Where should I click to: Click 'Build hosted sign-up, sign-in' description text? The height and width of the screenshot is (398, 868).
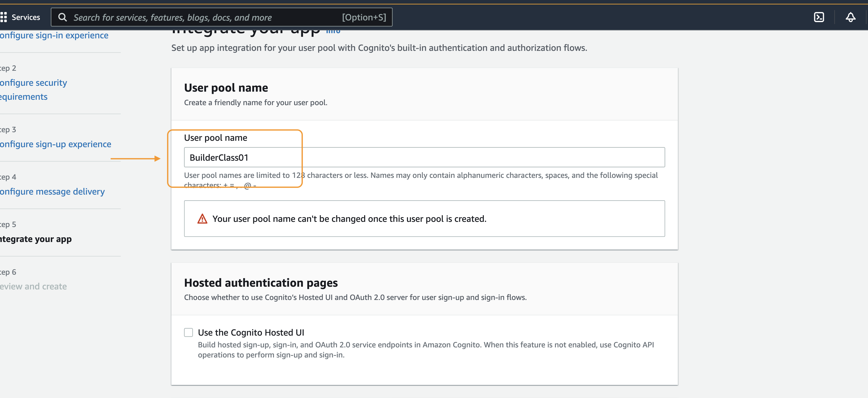coord(426,350)
